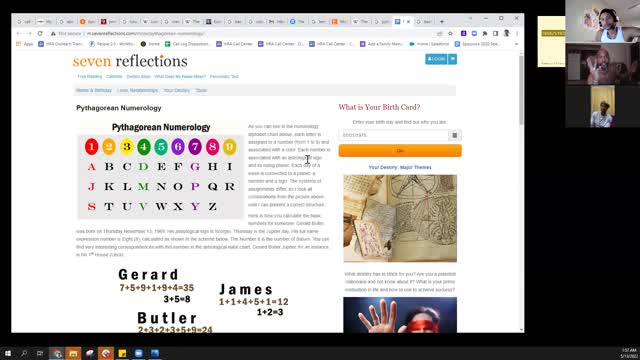The image size is (640, 360).
Task: Select top participant video in Zoom panel
Action: coord(602,21)
